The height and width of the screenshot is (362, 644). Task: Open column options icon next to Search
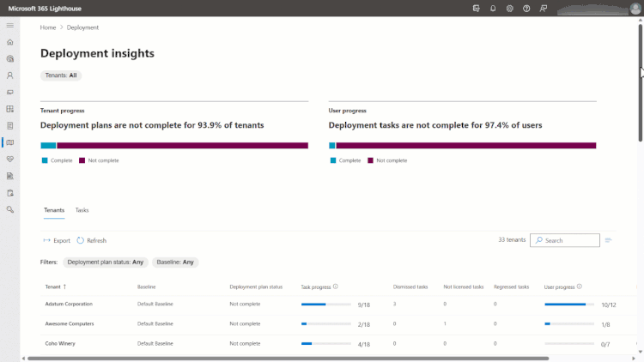[609, 240]
